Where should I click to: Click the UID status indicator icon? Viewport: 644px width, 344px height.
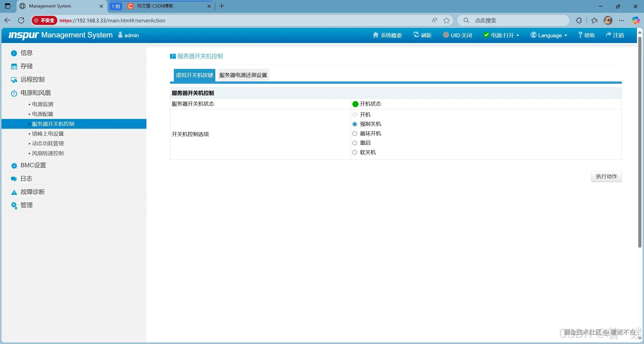pyautogui.click(x=446, y=35)
